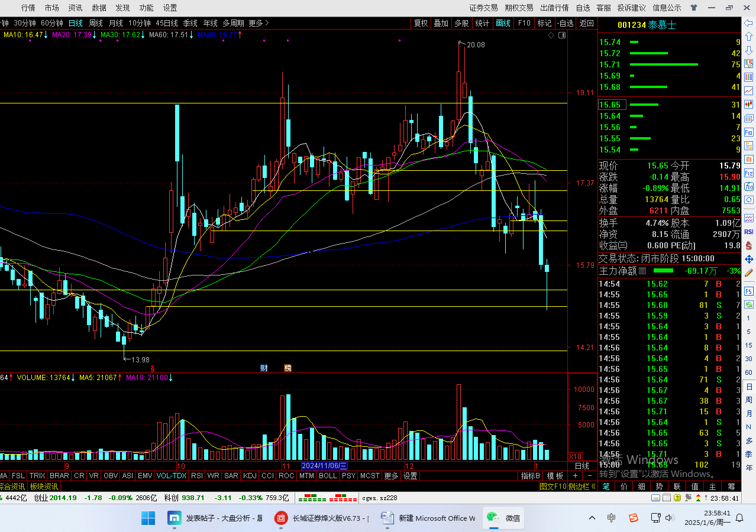Click the skin (shirt) icon in title bar
The width and height of the screenshot is (756, 532).
click(694, 8)
